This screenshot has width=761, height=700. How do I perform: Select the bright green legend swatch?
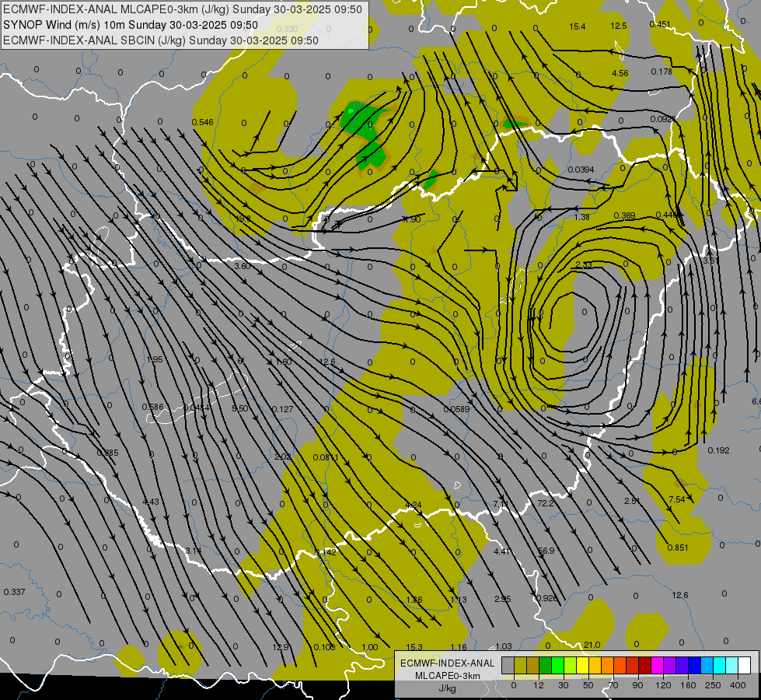[x=557, y=666]
